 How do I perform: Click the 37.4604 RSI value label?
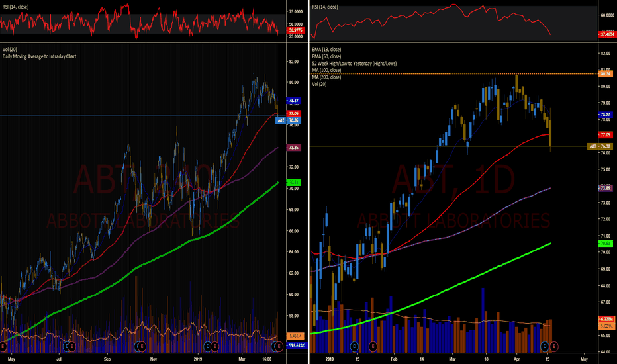(607, 34)
